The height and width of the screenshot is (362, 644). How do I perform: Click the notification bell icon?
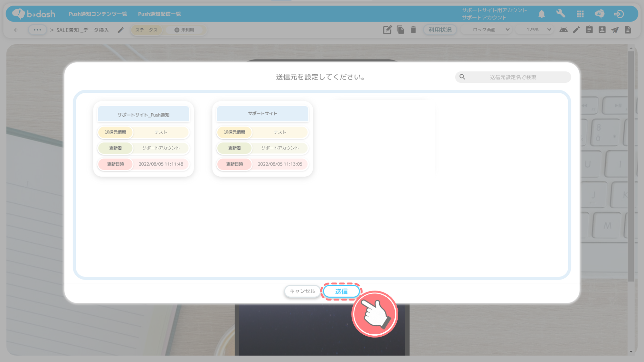coord(542,14)
